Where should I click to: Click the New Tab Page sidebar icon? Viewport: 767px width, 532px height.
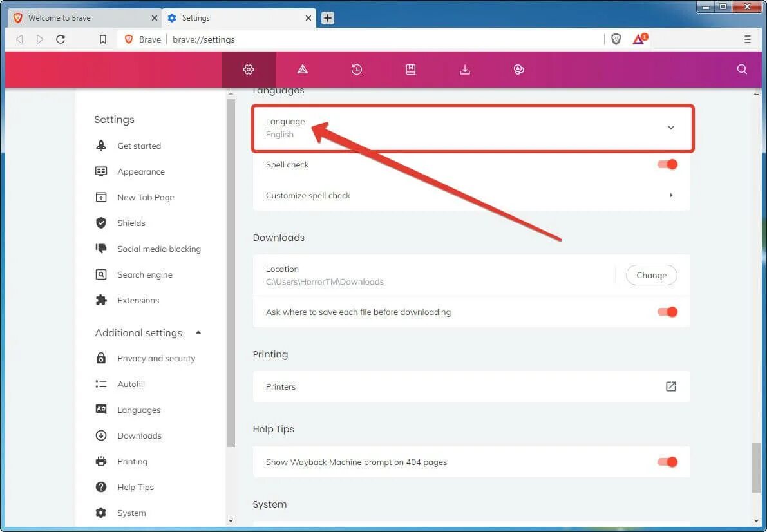100,197
